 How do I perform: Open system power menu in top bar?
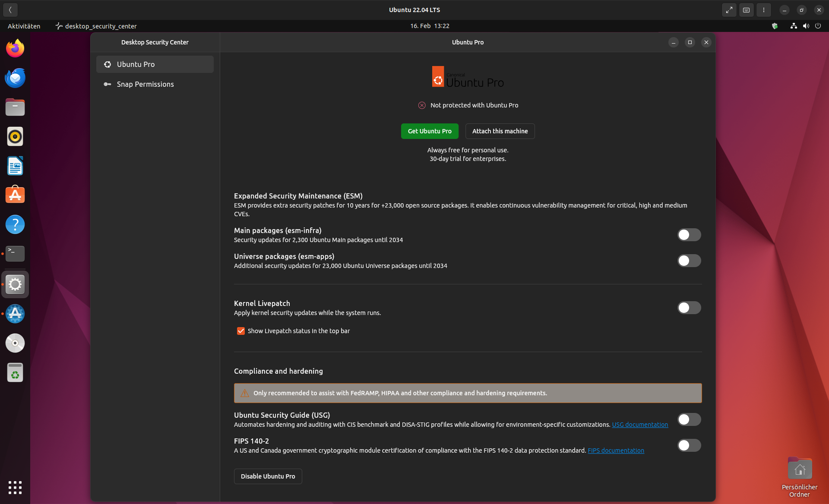tap(818, 26)
